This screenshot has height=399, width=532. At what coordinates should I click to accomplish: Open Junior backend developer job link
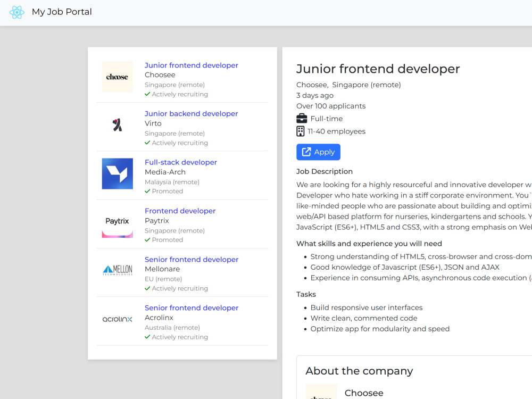pyautogui.click(x=192, y=114)
